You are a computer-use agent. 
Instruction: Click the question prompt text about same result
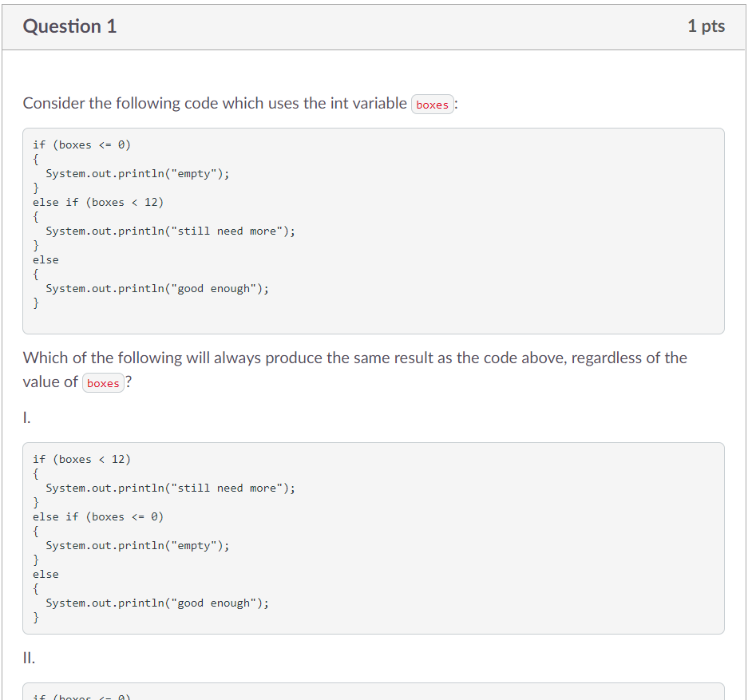click(355, 358)
